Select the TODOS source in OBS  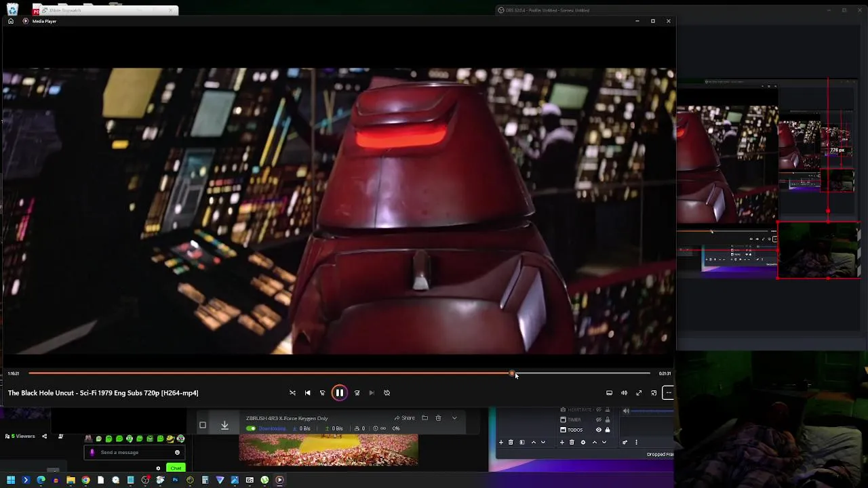click(x=575, y=430)
